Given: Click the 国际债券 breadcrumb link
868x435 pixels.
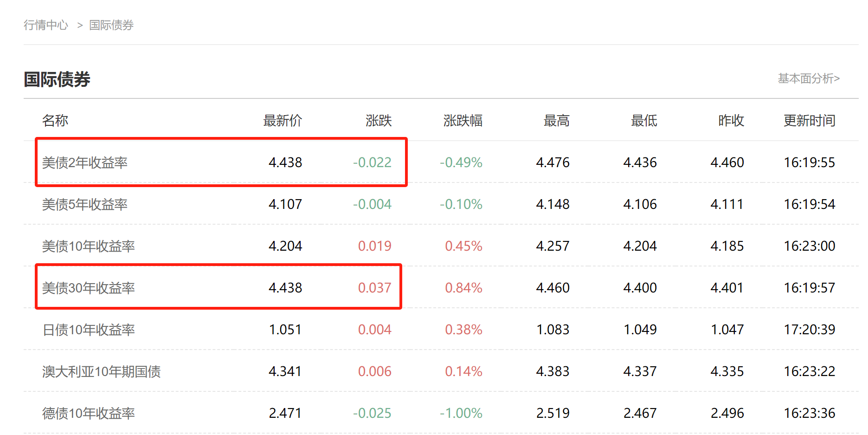Looking at the screenshot, I should (x=111, y=25).
